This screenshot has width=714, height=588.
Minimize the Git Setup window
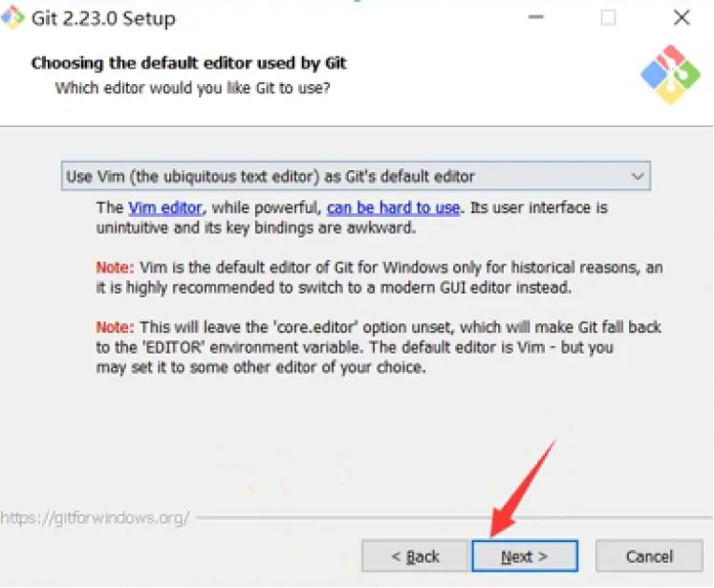point(536,17)
